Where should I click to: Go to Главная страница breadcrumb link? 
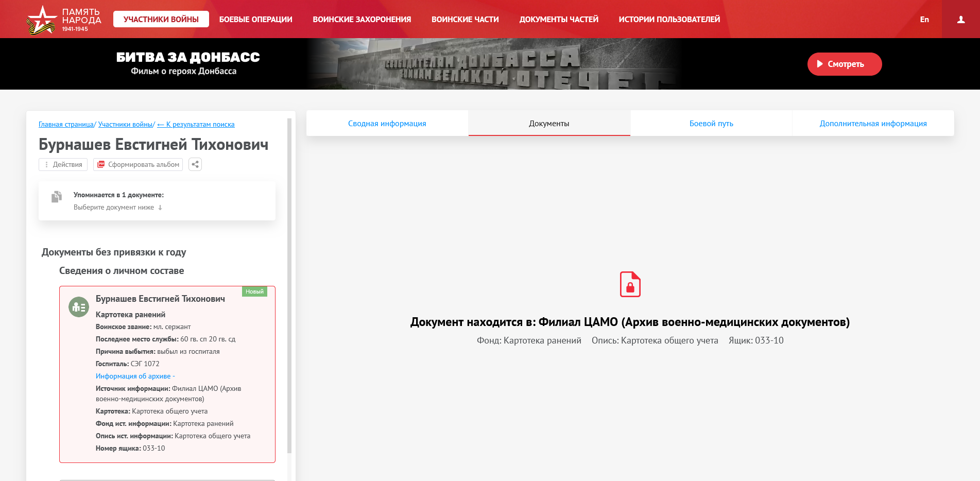point(66,125)
